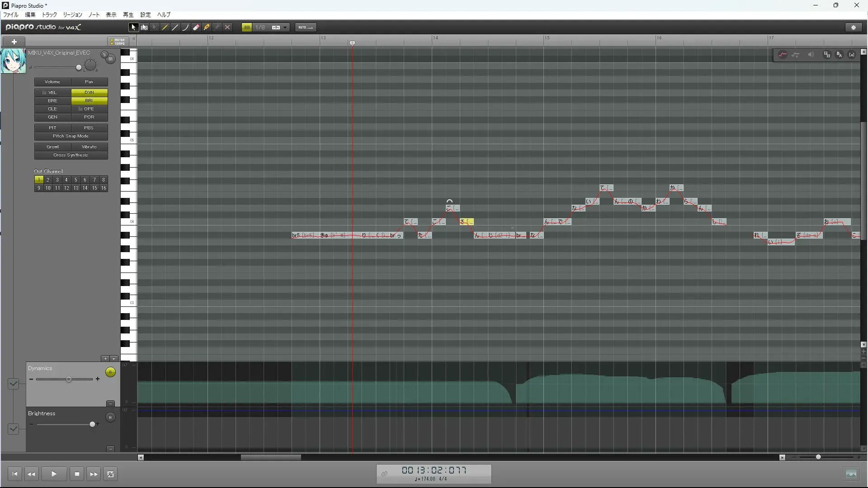
Task: Open the トラック menu
Action: (x=49, y=15)
